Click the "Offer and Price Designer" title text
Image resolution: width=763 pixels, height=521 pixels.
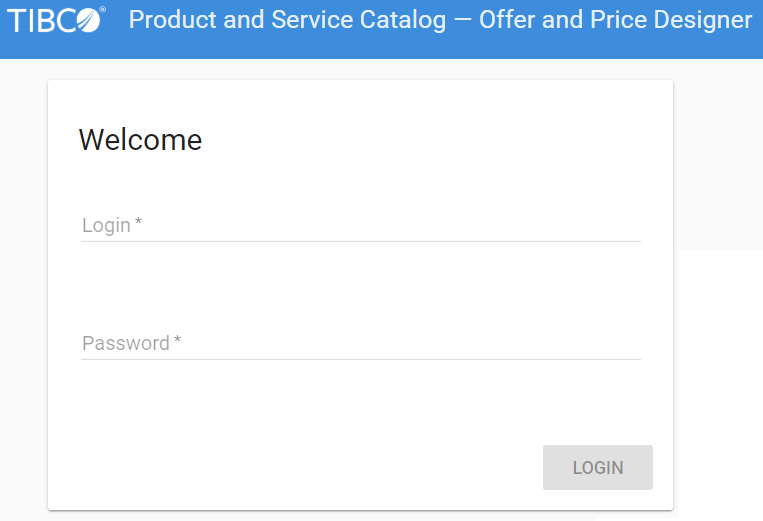615,20
